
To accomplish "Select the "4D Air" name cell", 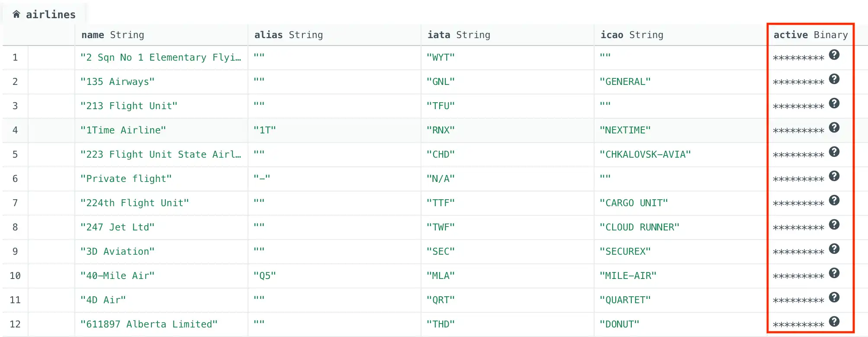I will (x=103, y=300).
